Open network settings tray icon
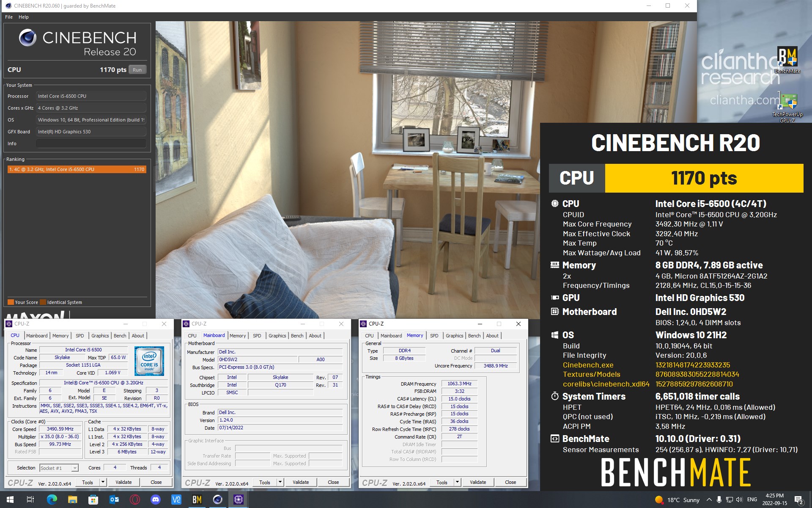Viewport: 812px width, 508px height. point(729,500)
